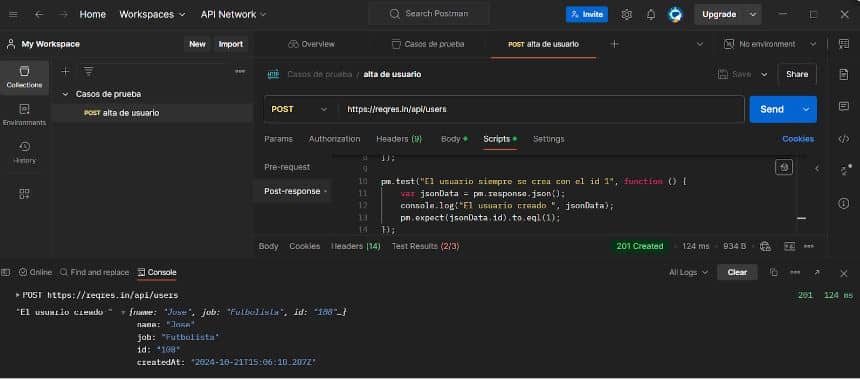Toggle the sidebar icon in footer

[x=5, y=272]
